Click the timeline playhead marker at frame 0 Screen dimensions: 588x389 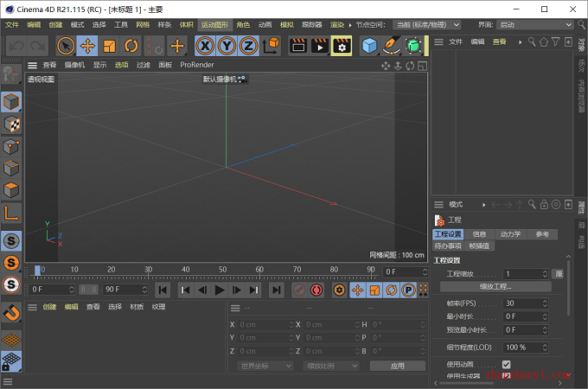[37, 271]
